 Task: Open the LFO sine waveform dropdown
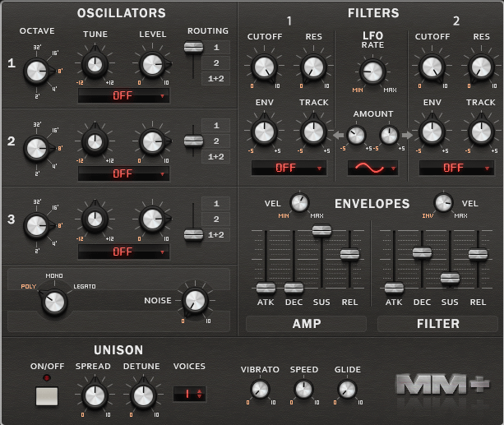coord(372,168)
